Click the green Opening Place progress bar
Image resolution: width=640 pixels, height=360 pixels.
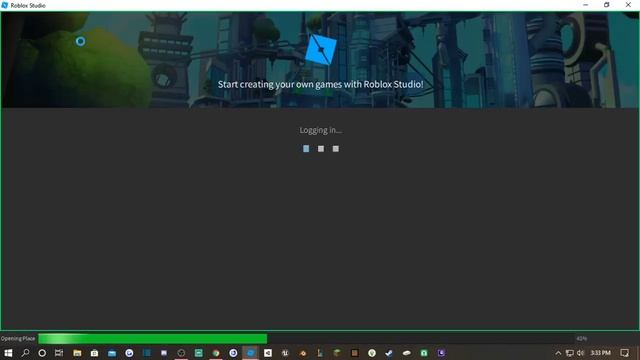153,338
